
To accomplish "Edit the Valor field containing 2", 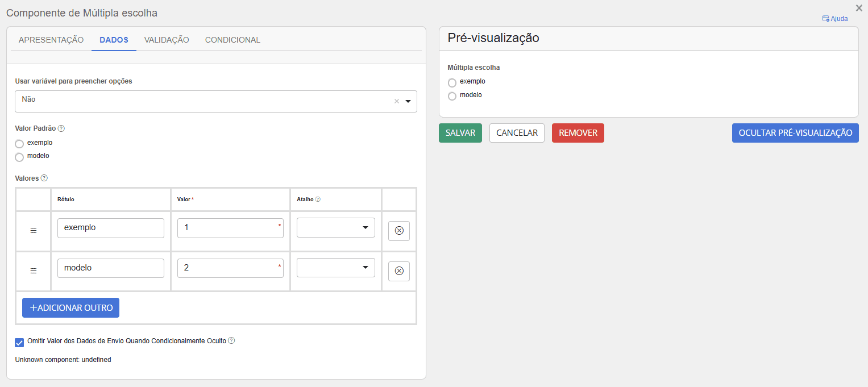I will point(230,268).
